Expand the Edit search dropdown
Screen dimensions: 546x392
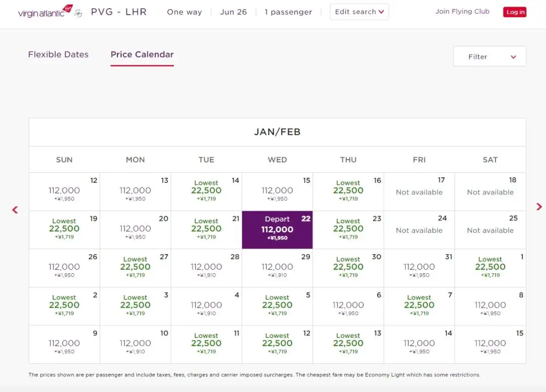click(359, 12)
